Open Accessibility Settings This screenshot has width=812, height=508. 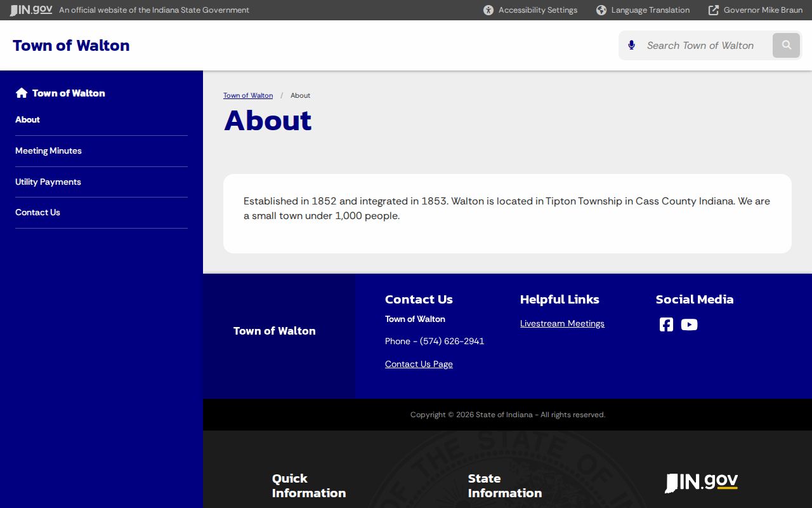[530, 10]
